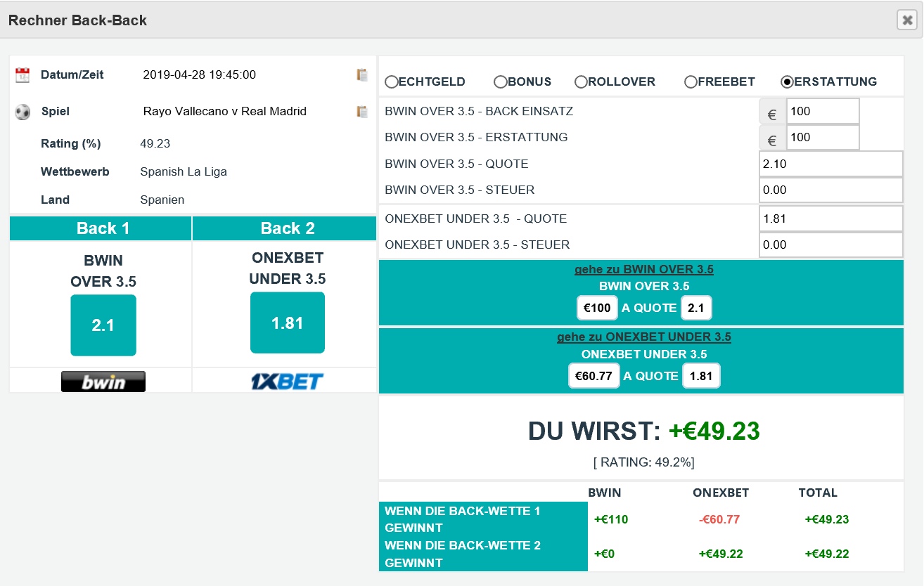Click the Spanish La Liga competition text

tap(184, 171)
